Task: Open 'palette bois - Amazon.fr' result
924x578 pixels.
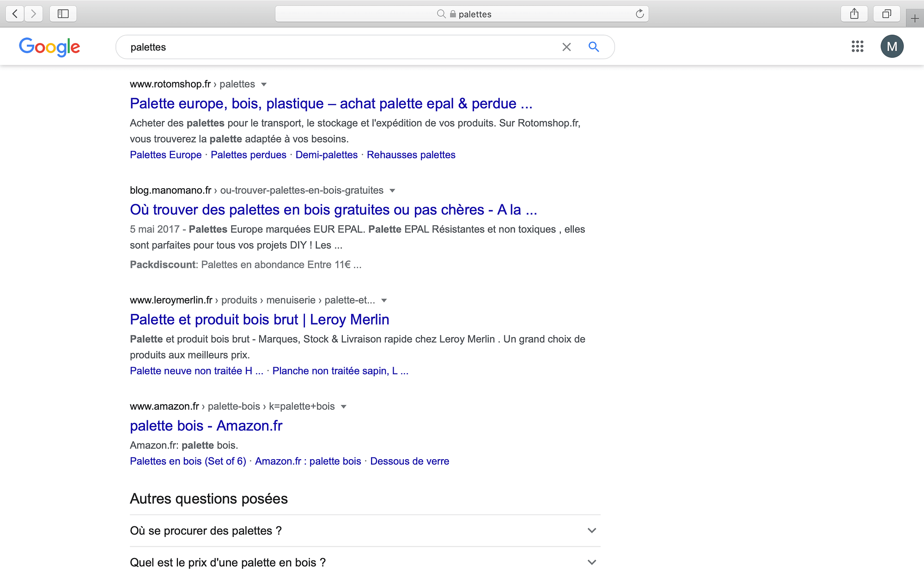Action: [x=206, y=426]
